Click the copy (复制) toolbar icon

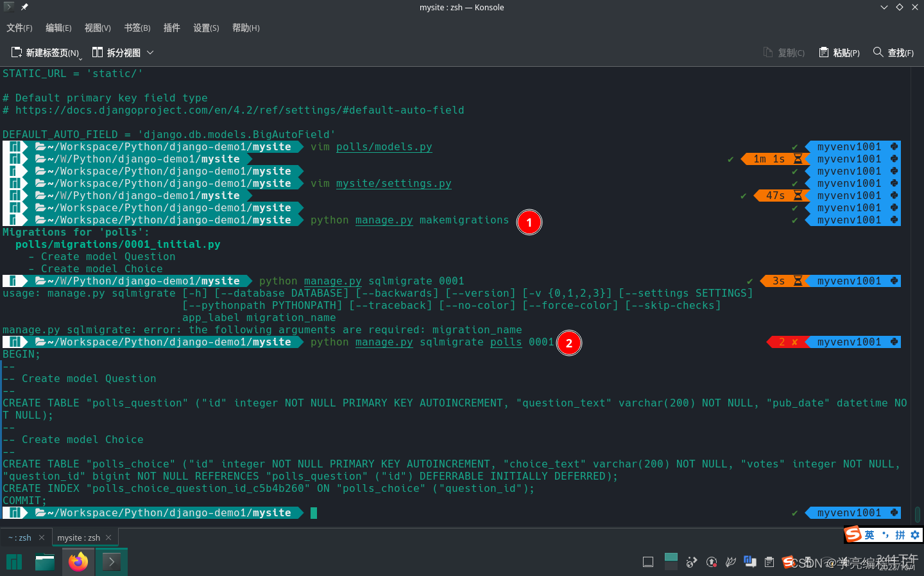pyautogui.click(x=768, y=52)
